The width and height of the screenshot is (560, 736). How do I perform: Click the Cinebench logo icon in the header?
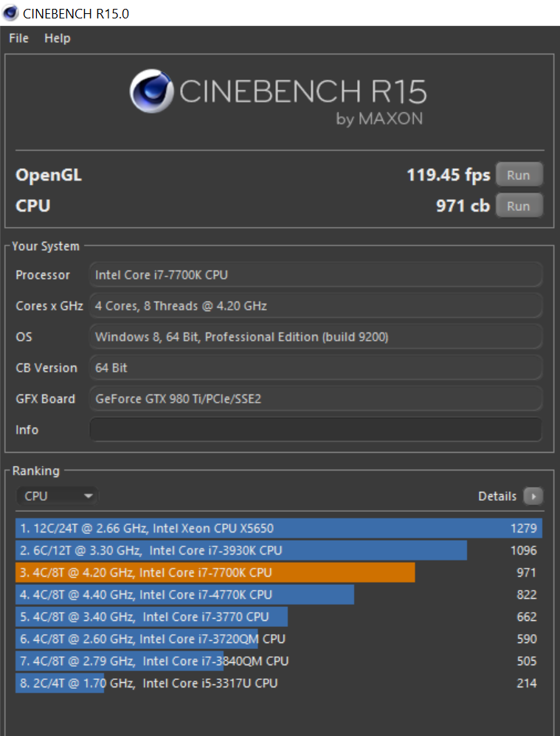151,91
